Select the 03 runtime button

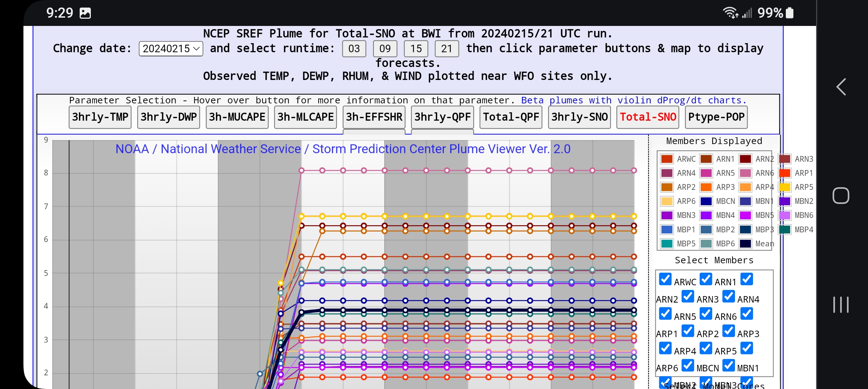(354, 49)
